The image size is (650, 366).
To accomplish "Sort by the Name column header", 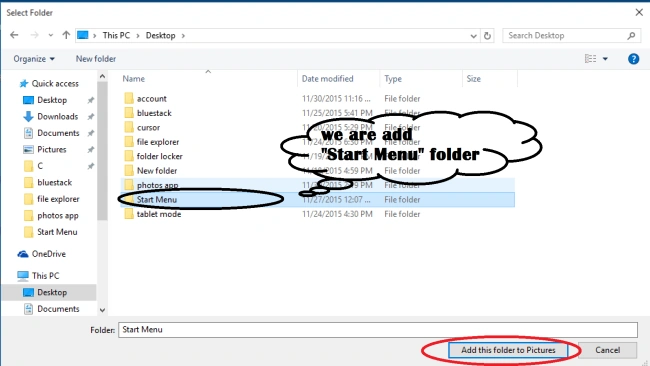I will (133, 79).
